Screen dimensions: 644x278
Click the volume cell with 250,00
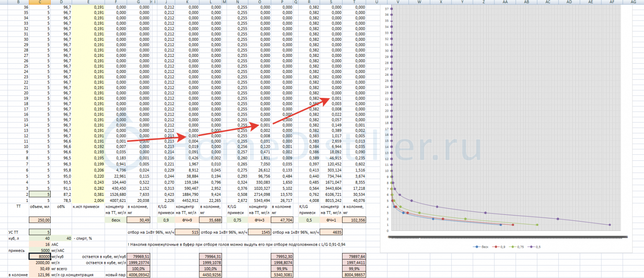tap(40, 220)
